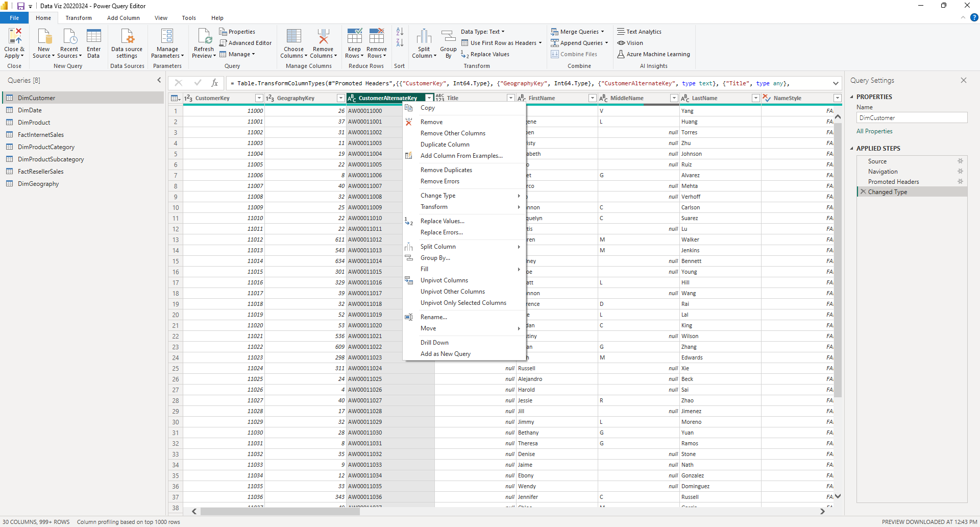The height and width of the screenshot is (527, 980).
Task: Click the Remove Columns icon
Action: 323,37
